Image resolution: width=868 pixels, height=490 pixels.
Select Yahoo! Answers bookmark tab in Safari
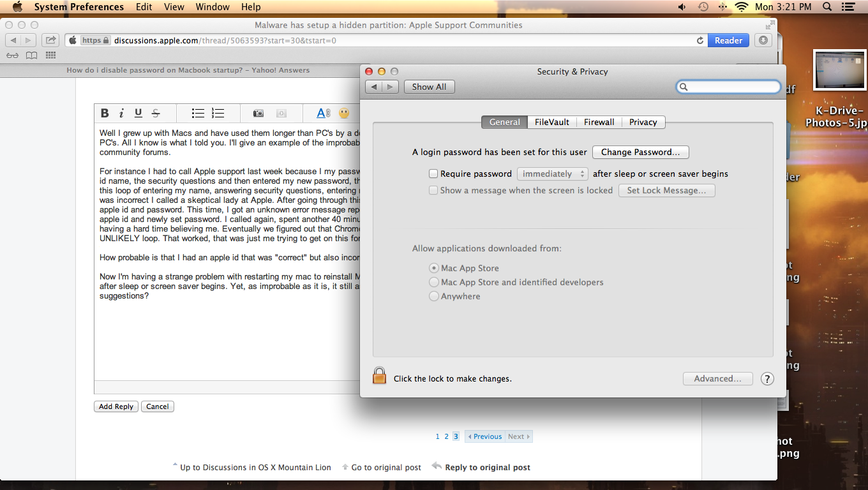point(188,70)
